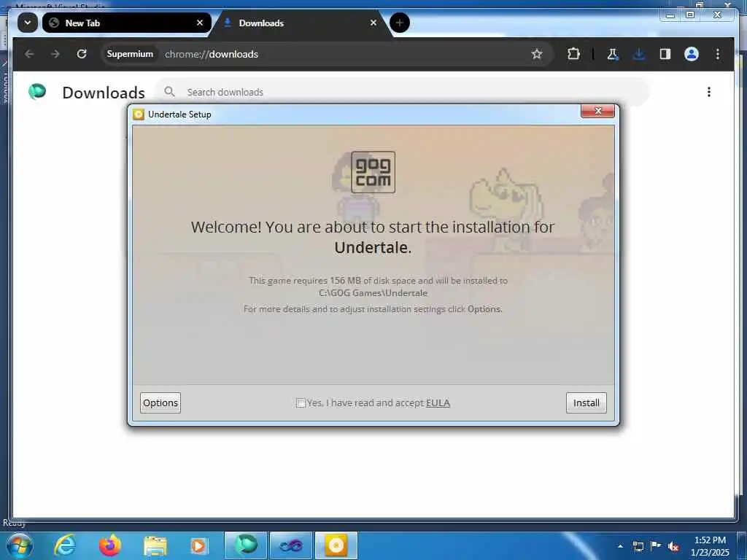This screenshot has width=747, height=560.
Task: Open Windows Explorer folder in taskbar
Action: 155,545
